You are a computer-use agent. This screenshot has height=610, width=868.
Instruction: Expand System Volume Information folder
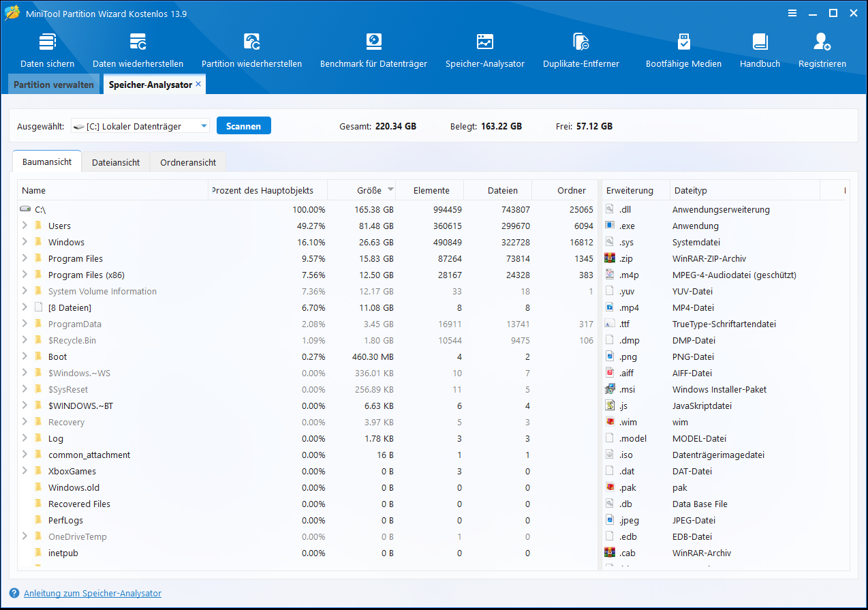click(x=25, y=291)
